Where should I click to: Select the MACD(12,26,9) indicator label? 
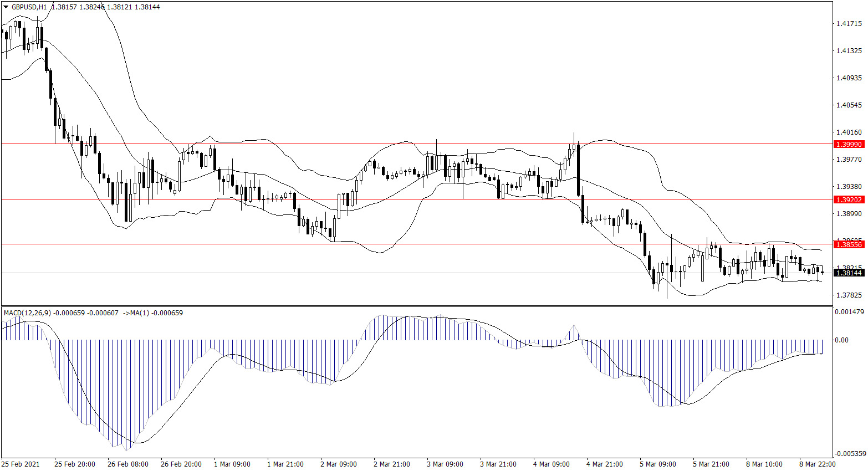[x=27, y=313]
